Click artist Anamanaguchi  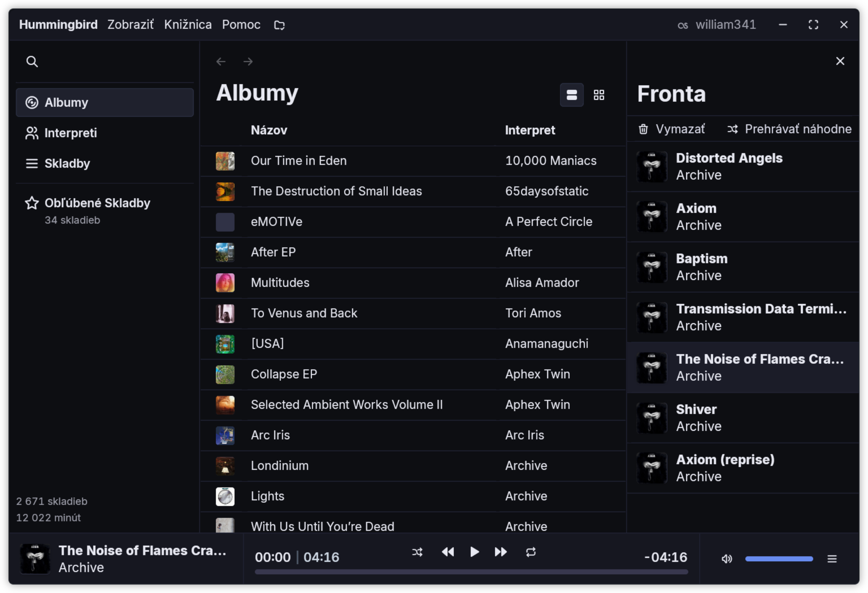tap(547, 344)
